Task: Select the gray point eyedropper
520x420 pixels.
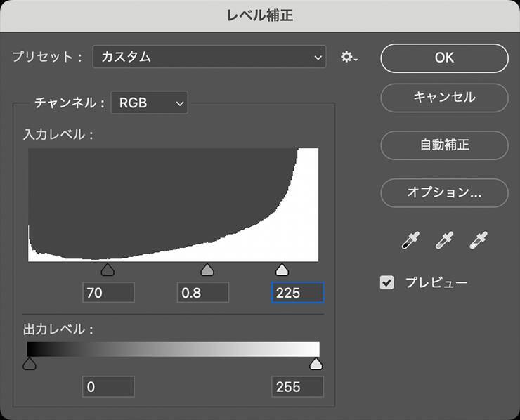Action: pyautogui.click(x=444, y=241)
